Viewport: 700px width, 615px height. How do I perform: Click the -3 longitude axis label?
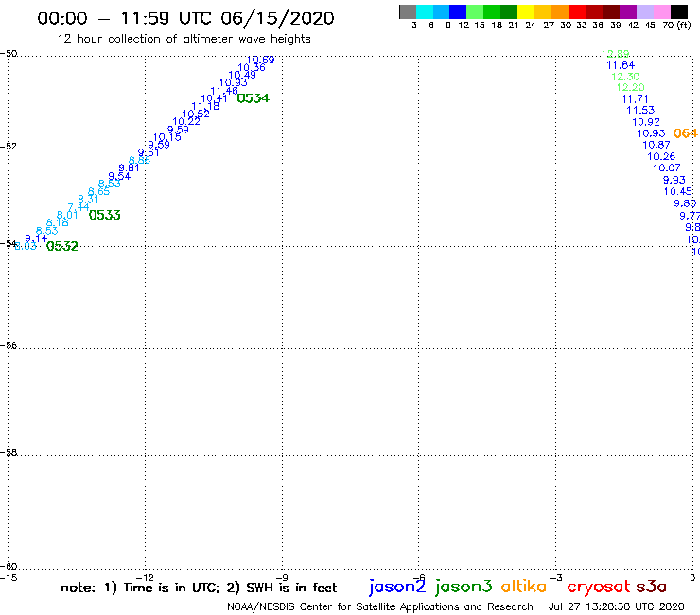coord(556,578)
